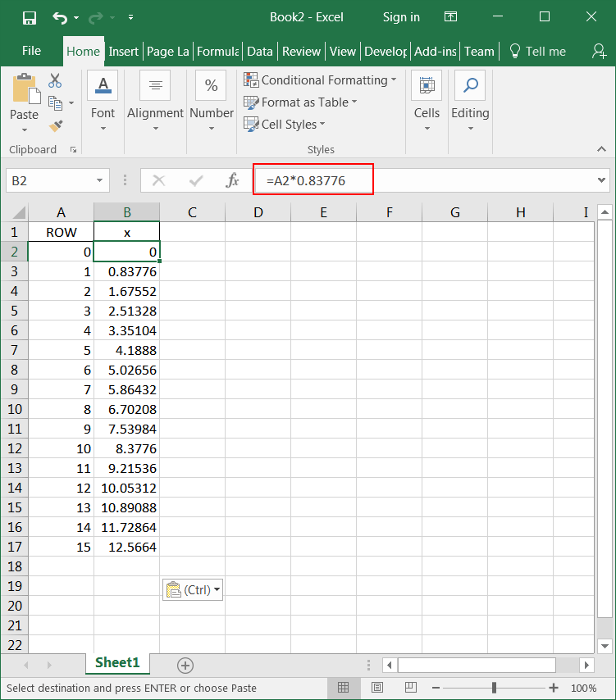This screenshot has height=700, width=616.
Task: Open the Name Box dropdown arrow
Action: coord(100,181)
